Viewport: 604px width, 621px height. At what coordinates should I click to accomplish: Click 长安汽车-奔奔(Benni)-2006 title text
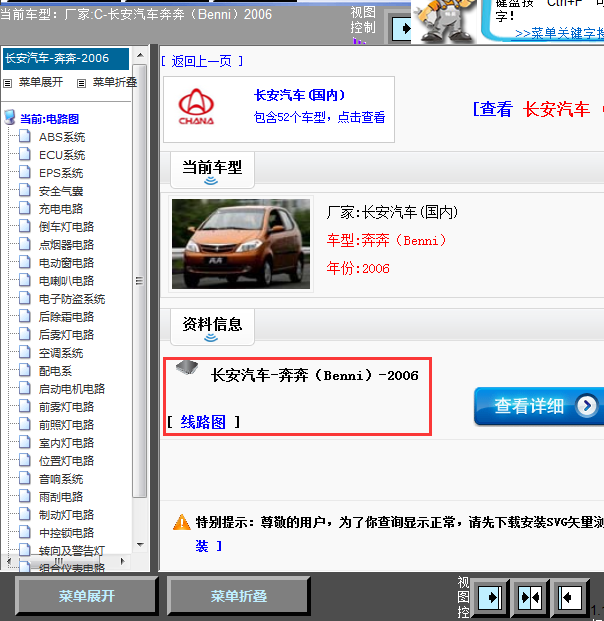point(314,375)
